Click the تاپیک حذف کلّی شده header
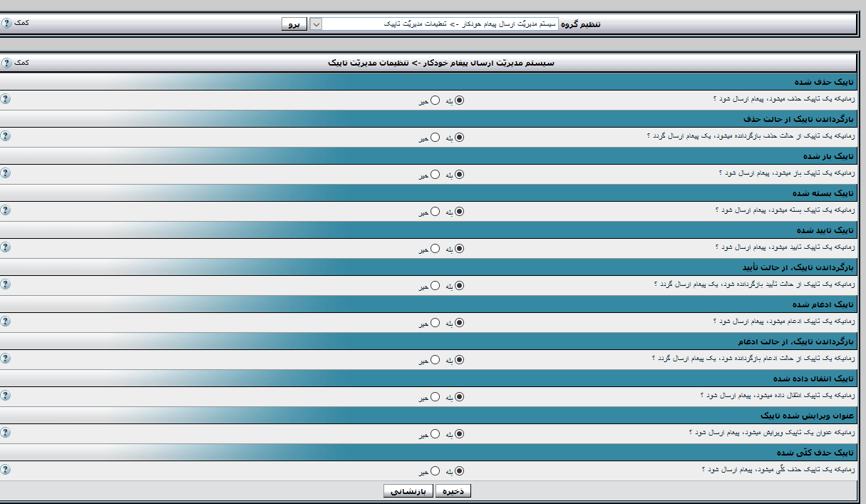The width and height of the screenshot is (866, 504). click(815, 453)
